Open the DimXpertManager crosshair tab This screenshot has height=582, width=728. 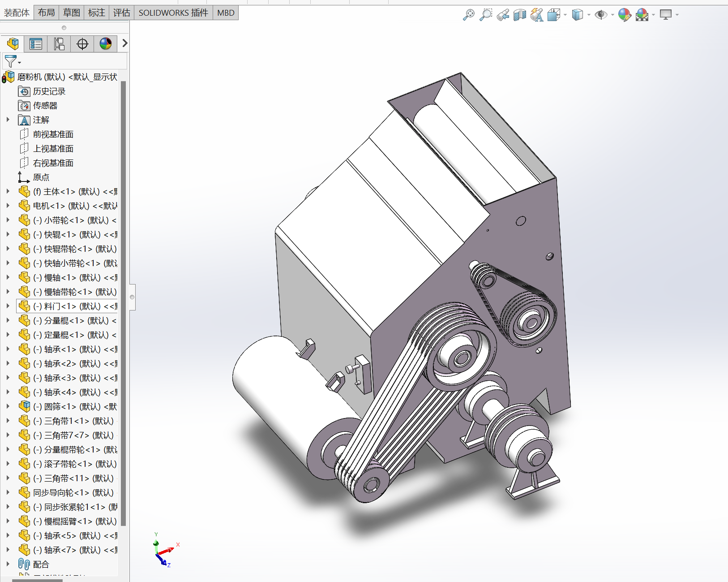click(x=82, y=44)
